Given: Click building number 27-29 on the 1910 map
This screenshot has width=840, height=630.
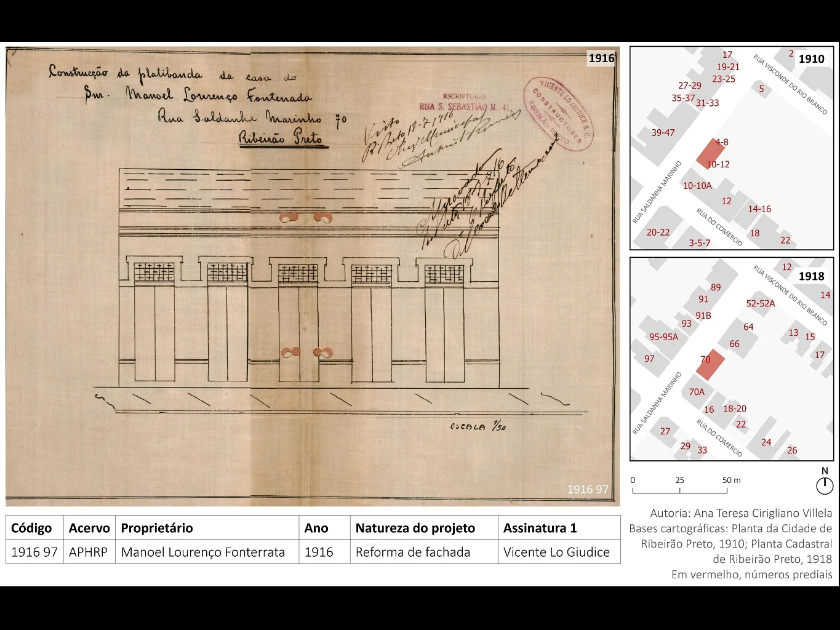Looking at the screenshot, I should tap(690, 86).
